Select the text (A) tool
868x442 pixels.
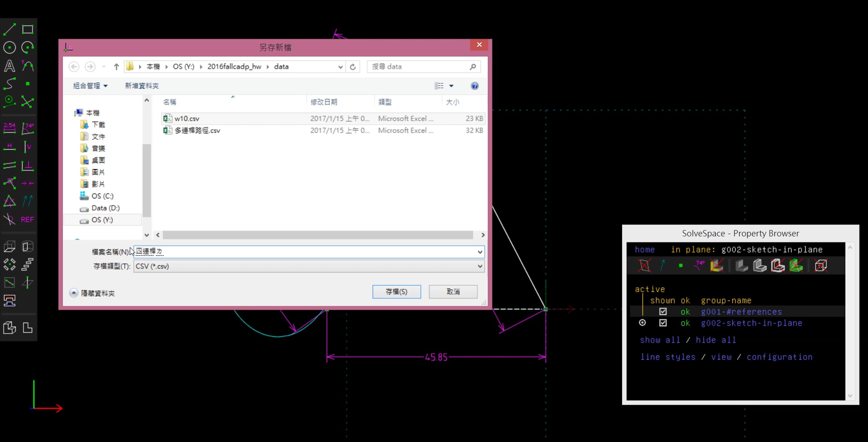[9, 66]
